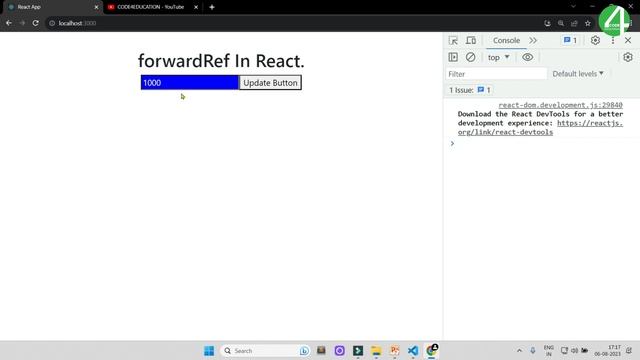Click the taskbar Search box
The image size is (640, 360).
coord(264,351)
